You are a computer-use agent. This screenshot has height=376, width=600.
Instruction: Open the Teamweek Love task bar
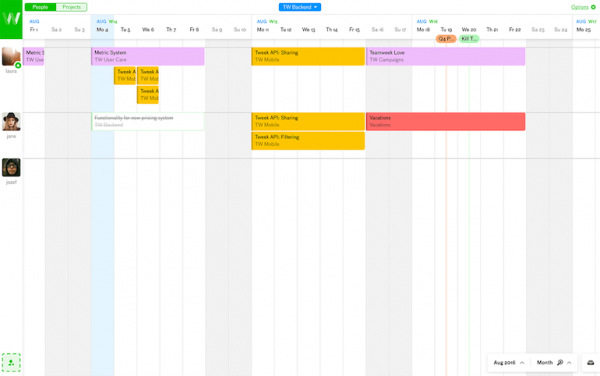point(445,56)
